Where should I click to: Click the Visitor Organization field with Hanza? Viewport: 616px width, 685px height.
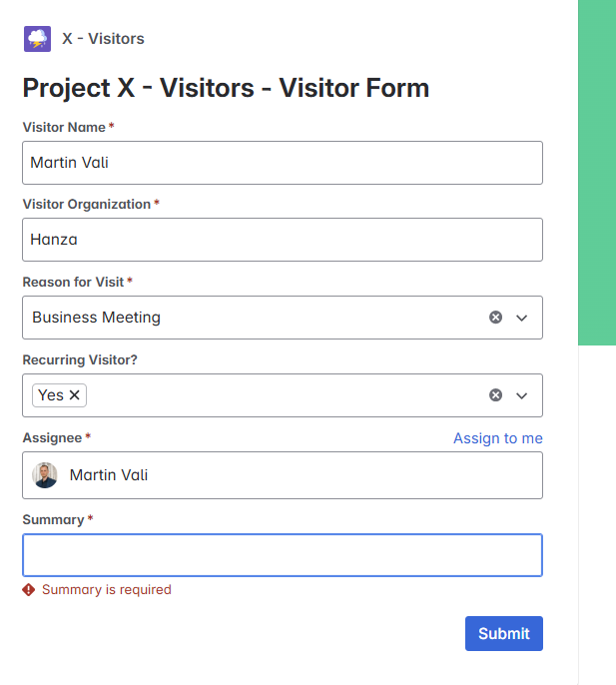[x=283, y=240]
